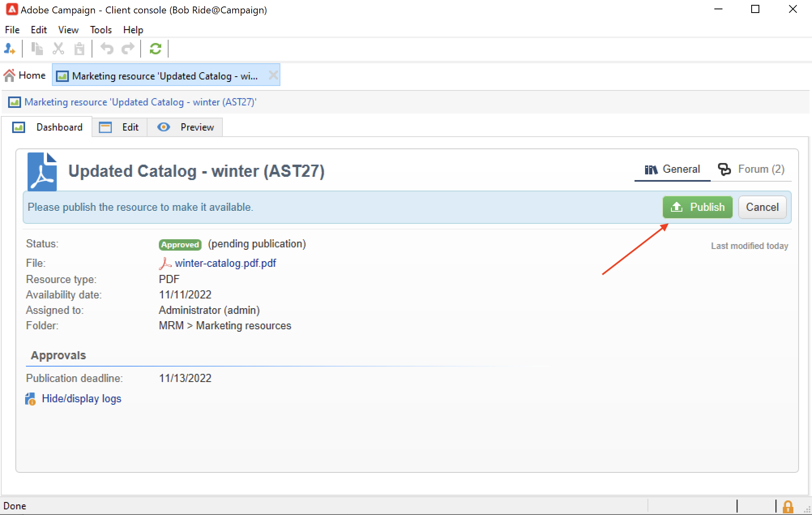The image size is (812, 515).
Task: Click the cut scissors icon
Action: pyautogui.click(x=58, y=49)
